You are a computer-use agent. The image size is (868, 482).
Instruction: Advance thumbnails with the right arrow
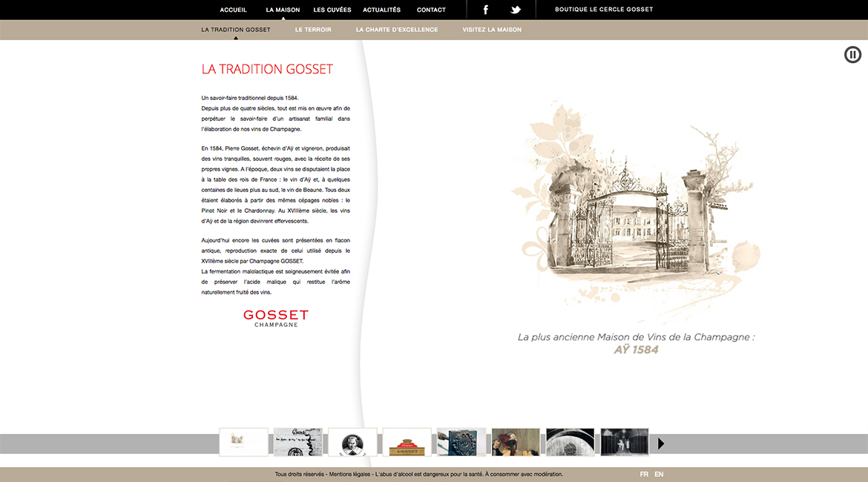coord(661,444)
